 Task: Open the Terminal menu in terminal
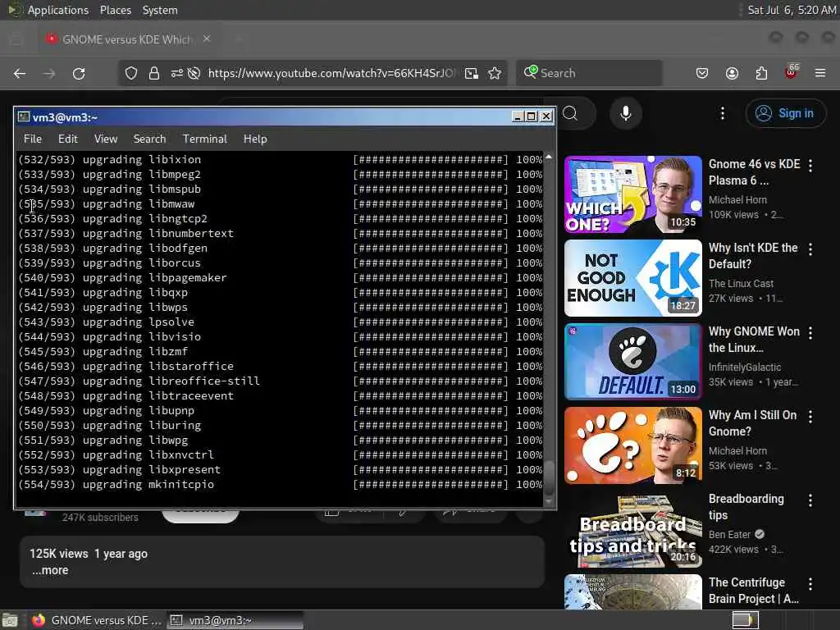tap(204, 139)
